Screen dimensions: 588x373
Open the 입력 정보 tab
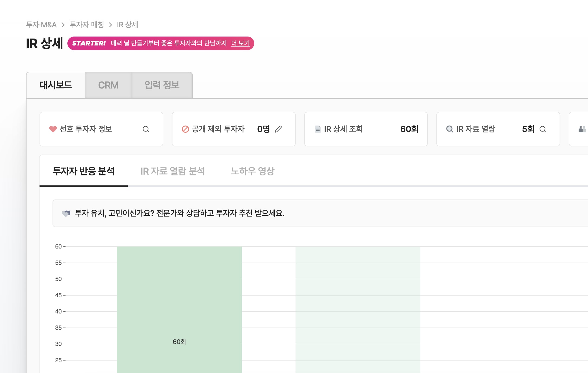pyautogui.click(x=162, y=85)
